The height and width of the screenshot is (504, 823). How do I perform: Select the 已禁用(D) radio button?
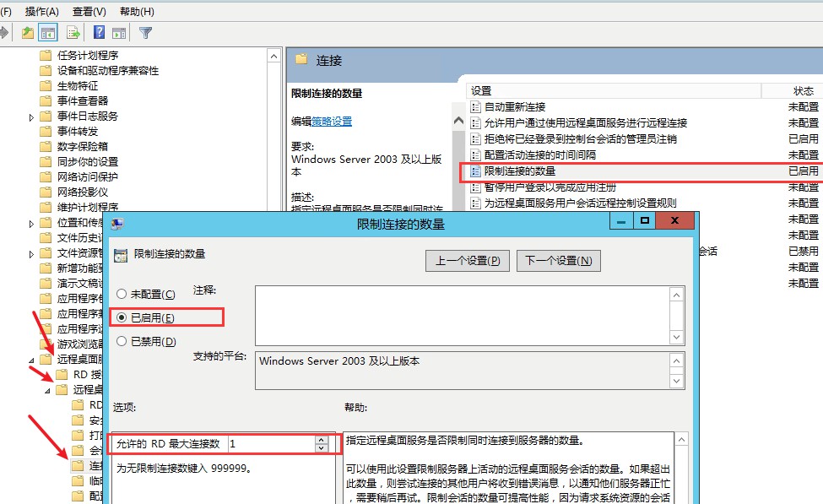(122, 341)
